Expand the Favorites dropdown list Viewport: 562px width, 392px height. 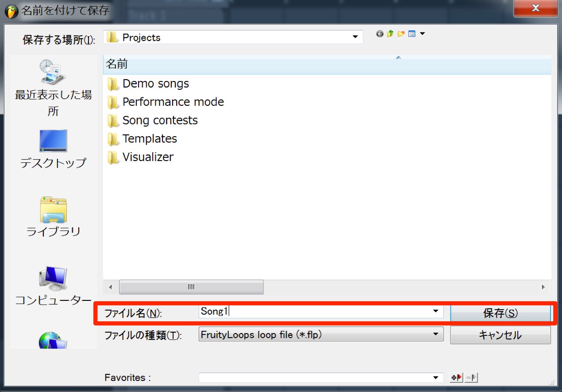pos(436,377)
